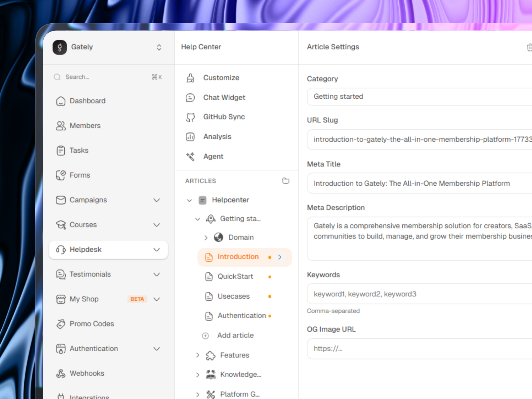Open the Dashboard menu item

[x=87, y=101]
